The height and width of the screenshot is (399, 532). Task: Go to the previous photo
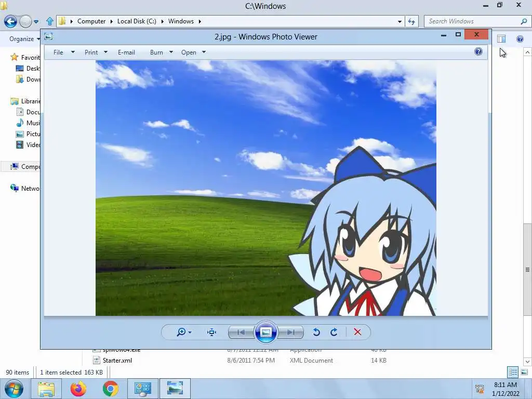point(241,332)
